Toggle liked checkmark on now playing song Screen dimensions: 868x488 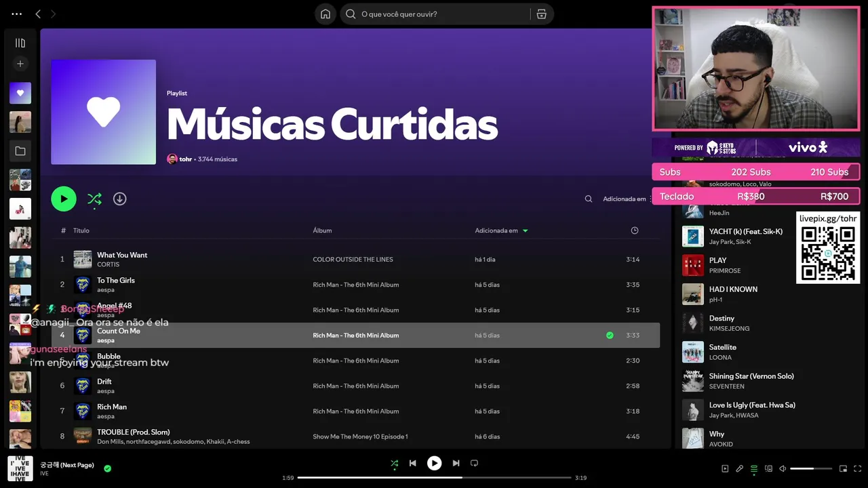[107, 468]
